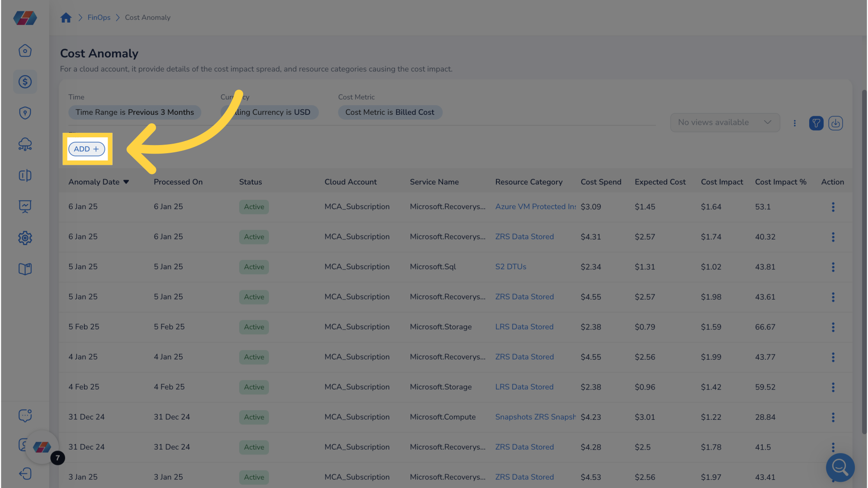
Task: Open action menu for 4 Jan 25 row
Action: [x=833, y=357]
